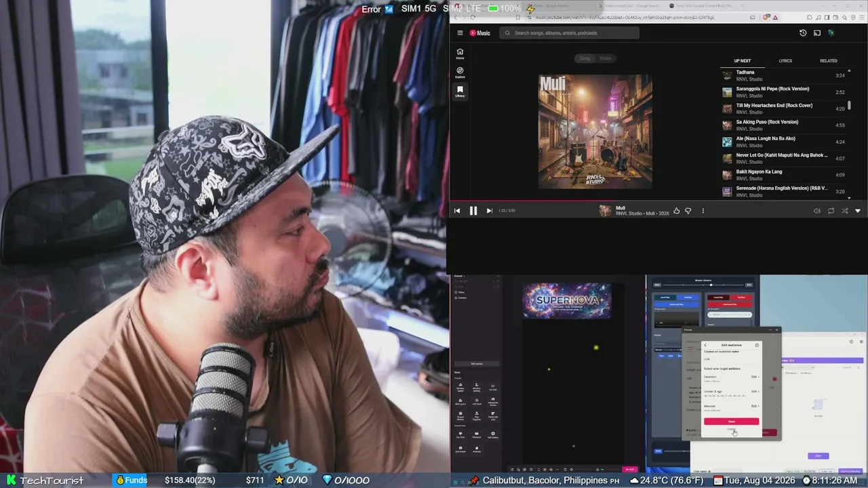The height and width of the screenshot is (488, 868).
Task: Select the UP NEXT tab
Action: coord(743,61)
